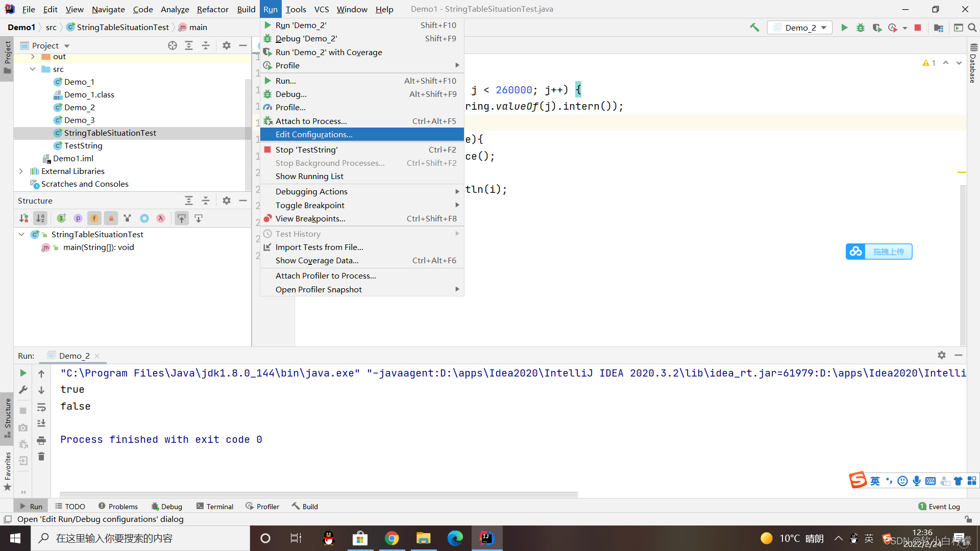Toggle showing fields in Structure panel
The width and height of the screenshot is (980, 551).
[x=94, y=218]
